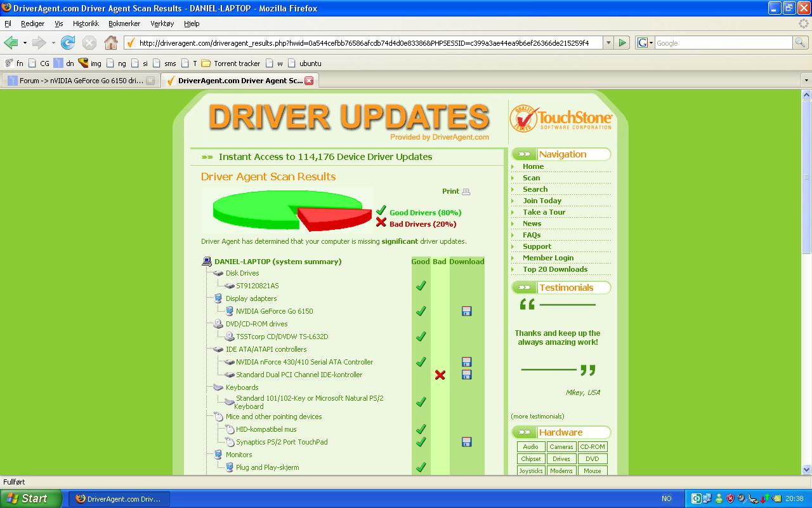Screen dimensions: 812x508
Task: Open the Verktøy menu
Action: tap(162, 23)
